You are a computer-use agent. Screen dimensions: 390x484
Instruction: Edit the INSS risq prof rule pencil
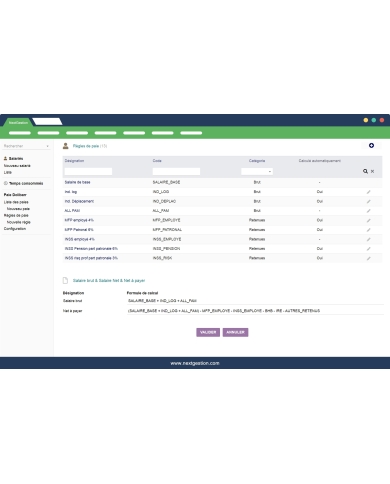click(x=369, y=258)
